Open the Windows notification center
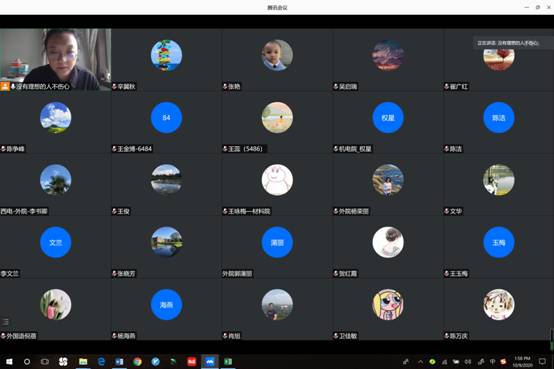The height and width of the screenshot is (369, 554). click(542, 362)
